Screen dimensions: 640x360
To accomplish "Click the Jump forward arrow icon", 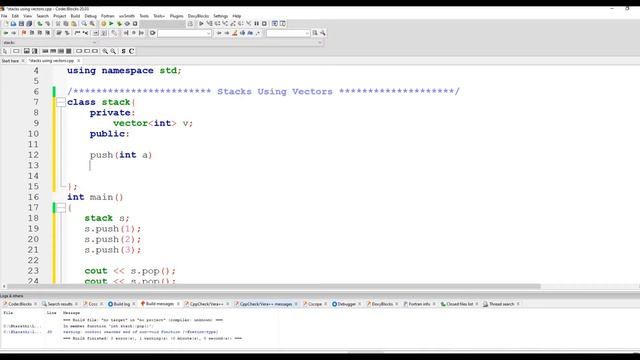I will click(x=13, y=33).
